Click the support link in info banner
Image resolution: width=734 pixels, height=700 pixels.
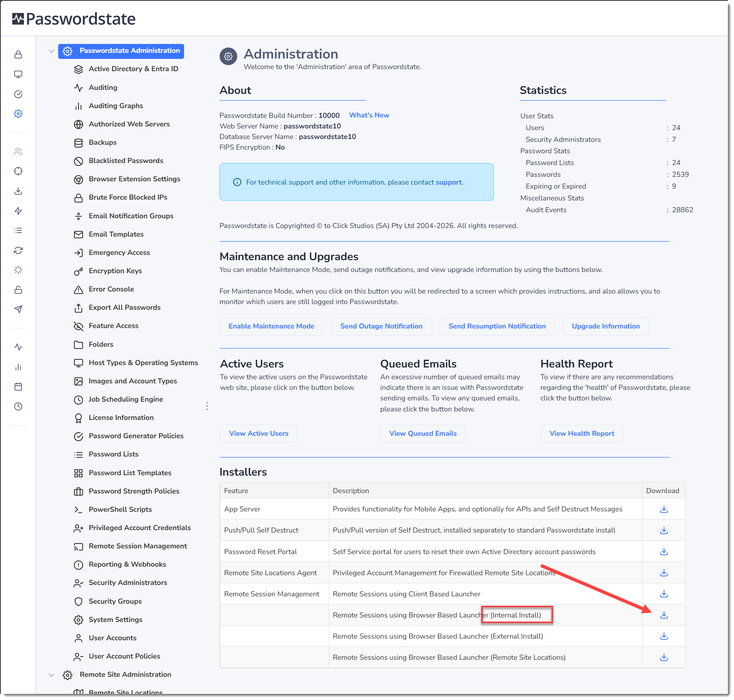point(449,183)
